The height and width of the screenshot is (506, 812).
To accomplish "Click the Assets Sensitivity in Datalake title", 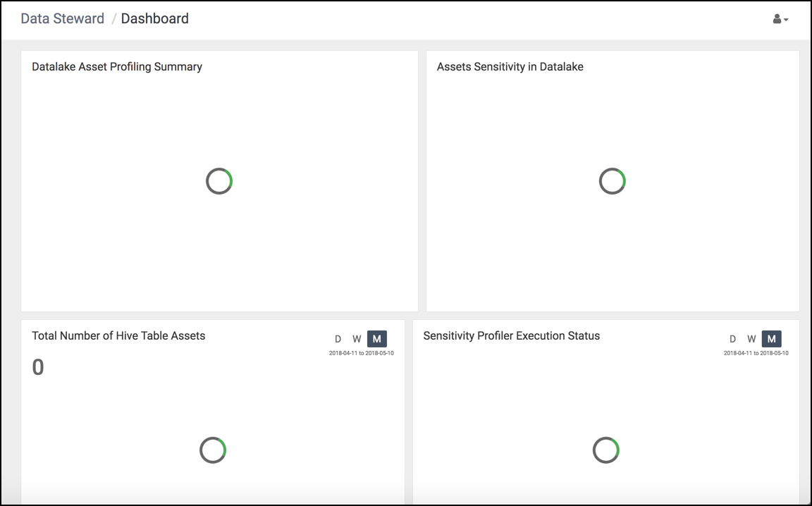I will [510, 67].
